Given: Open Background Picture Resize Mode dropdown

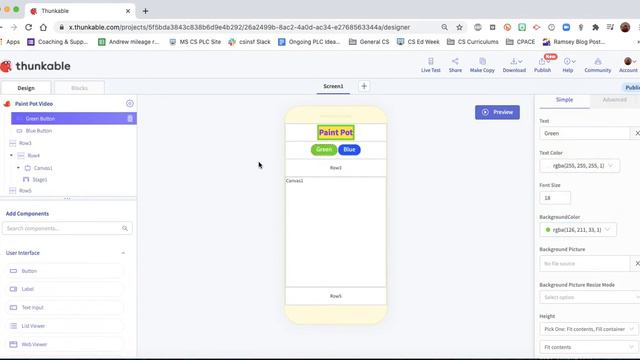Looking at the screenshot, I should tap(589, 297).
